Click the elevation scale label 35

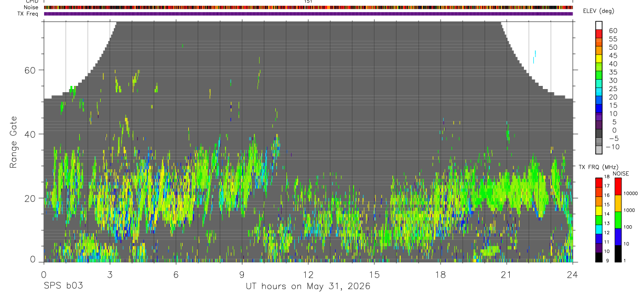click(613, 72)
